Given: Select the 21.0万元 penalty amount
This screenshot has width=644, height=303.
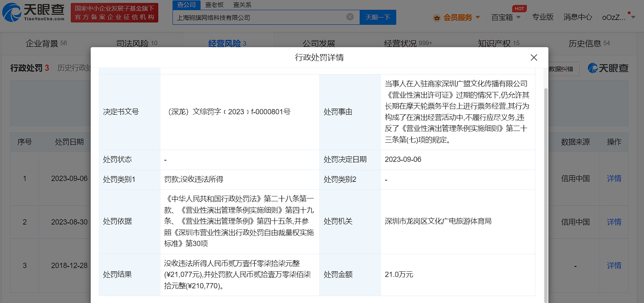Looking at the screenshot, I should click(x=399, y=275).
